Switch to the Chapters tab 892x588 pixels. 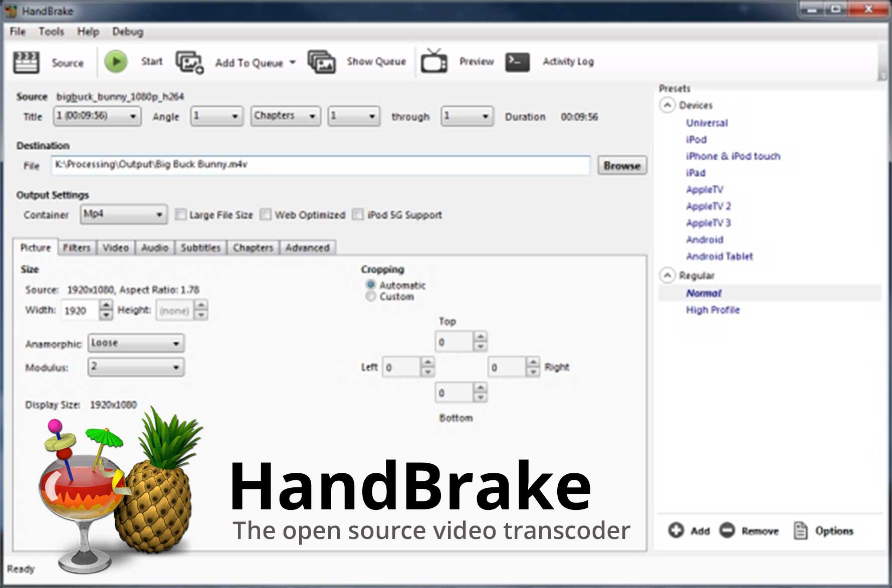pyautogui.click(x=253, y=247)
